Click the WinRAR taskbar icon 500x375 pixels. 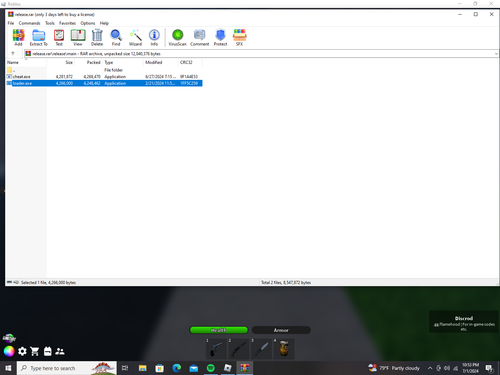(x=245, y=368)
